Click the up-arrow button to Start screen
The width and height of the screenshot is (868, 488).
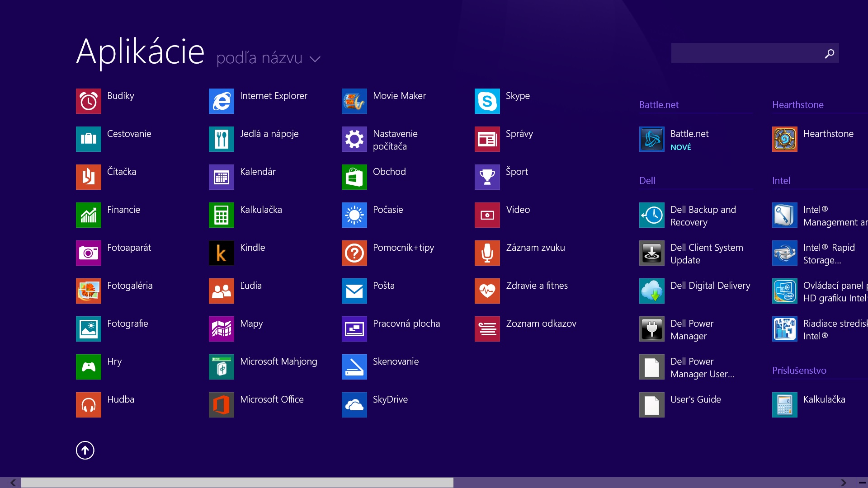tap(85, 450)
